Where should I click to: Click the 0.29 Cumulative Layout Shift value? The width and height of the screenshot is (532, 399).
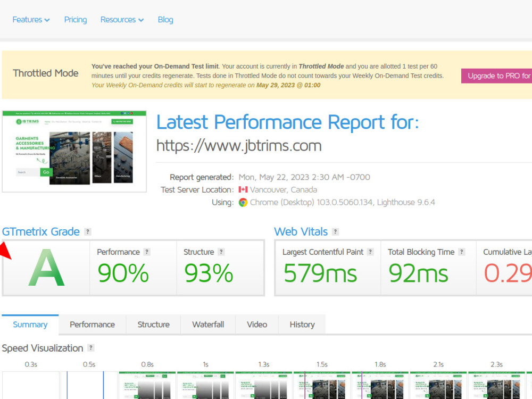click(x=508, y=273)
